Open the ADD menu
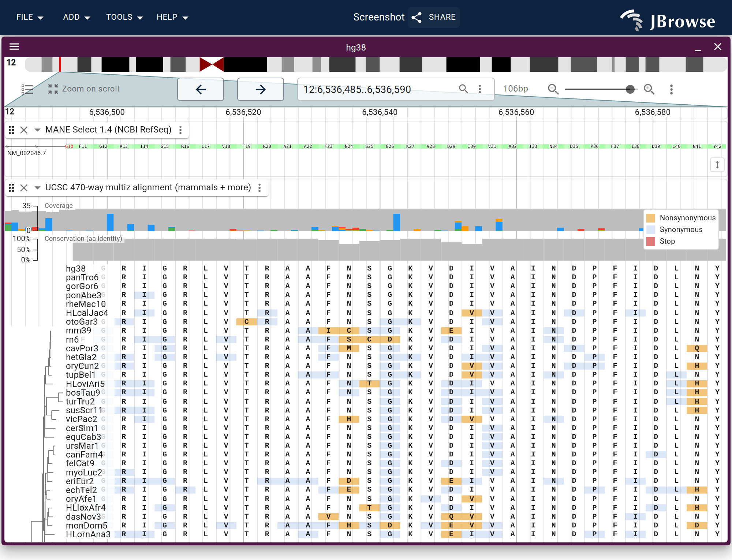Viewport: 732px width, 560px height. click(76, 17)
